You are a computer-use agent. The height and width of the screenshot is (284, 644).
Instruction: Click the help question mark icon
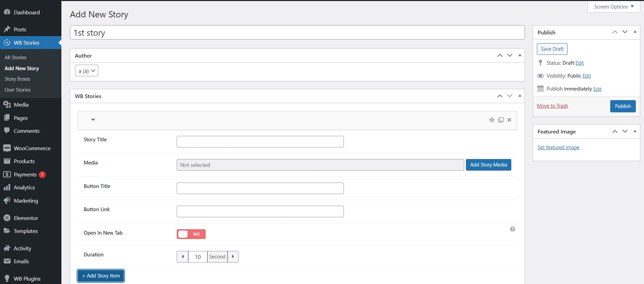point(512,229)
